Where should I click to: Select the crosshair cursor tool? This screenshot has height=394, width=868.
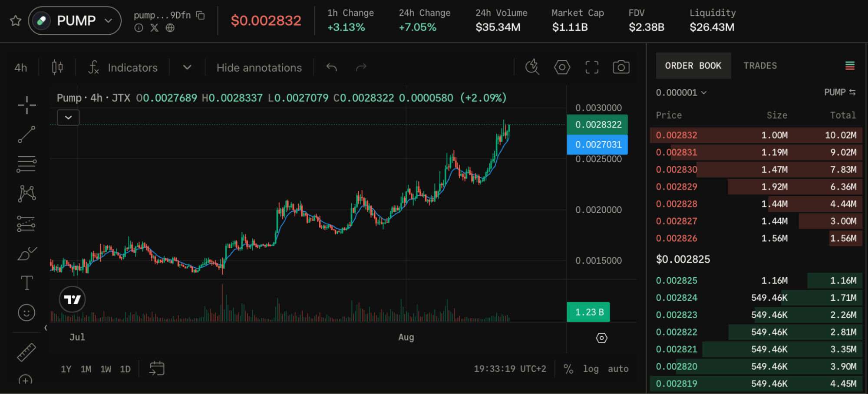(x=26, y=105)
